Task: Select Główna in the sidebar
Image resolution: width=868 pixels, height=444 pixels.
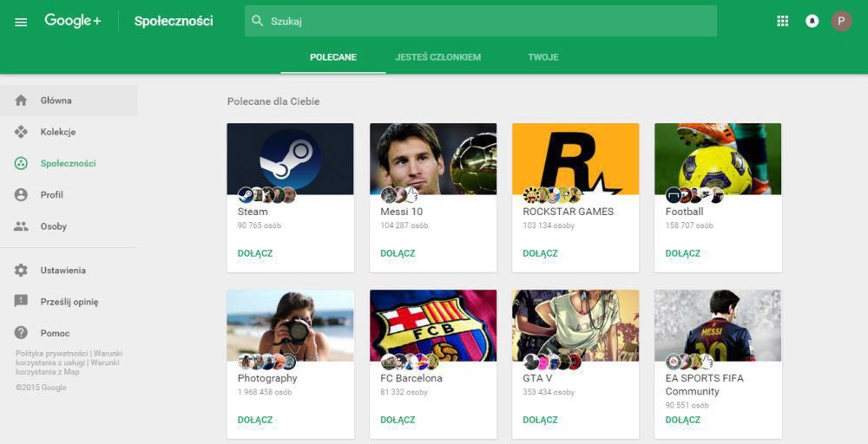Action: [x=69, y=101]
